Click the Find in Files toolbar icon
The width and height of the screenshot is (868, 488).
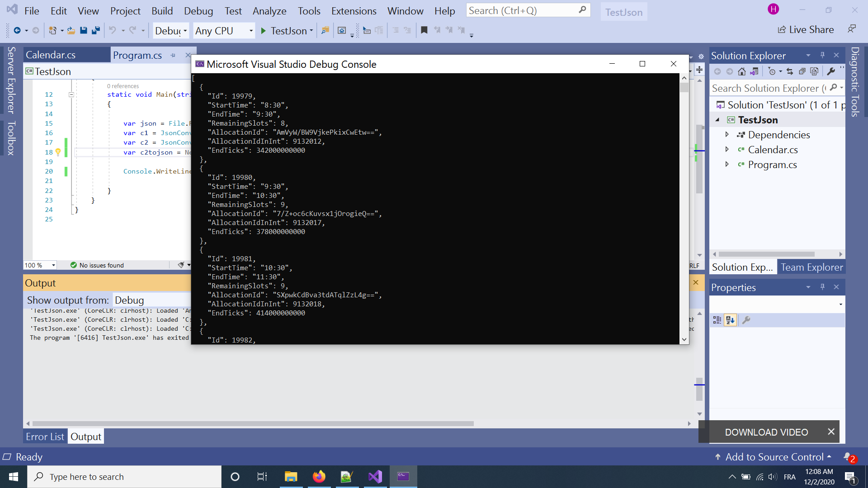(x=325, y=30)
